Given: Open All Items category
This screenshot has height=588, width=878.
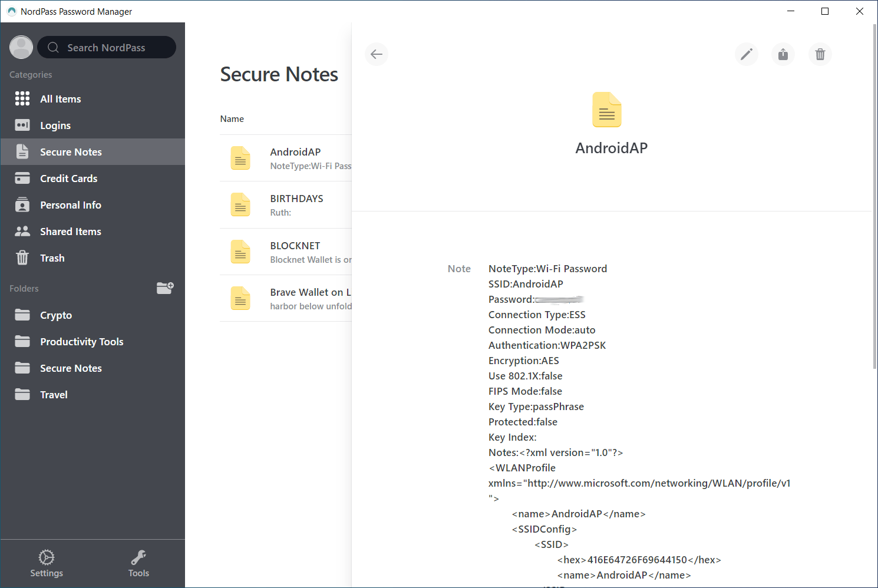Looking at the screenshot, I should pyautogui.click(x=93, y=98).
